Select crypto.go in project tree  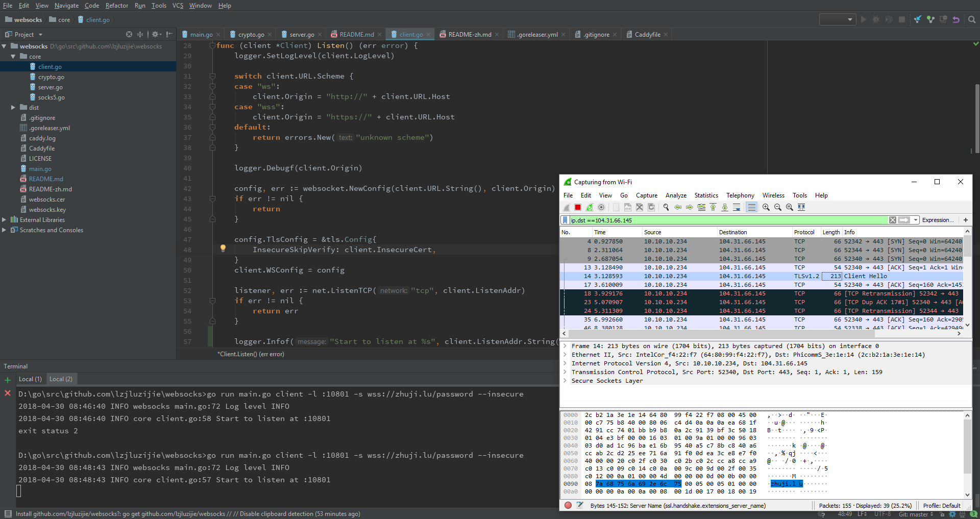pyautogui.click(x=51, y=77)
